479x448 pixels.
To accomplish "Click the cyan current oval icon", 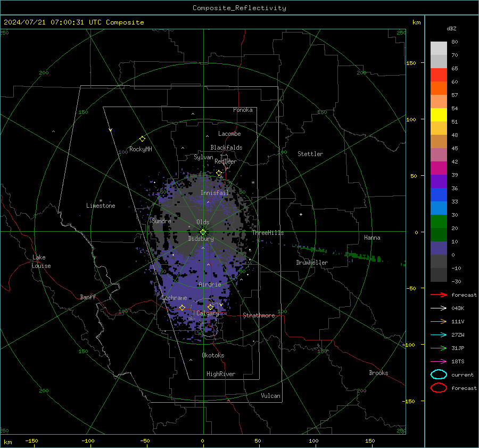I will [439, 374].
